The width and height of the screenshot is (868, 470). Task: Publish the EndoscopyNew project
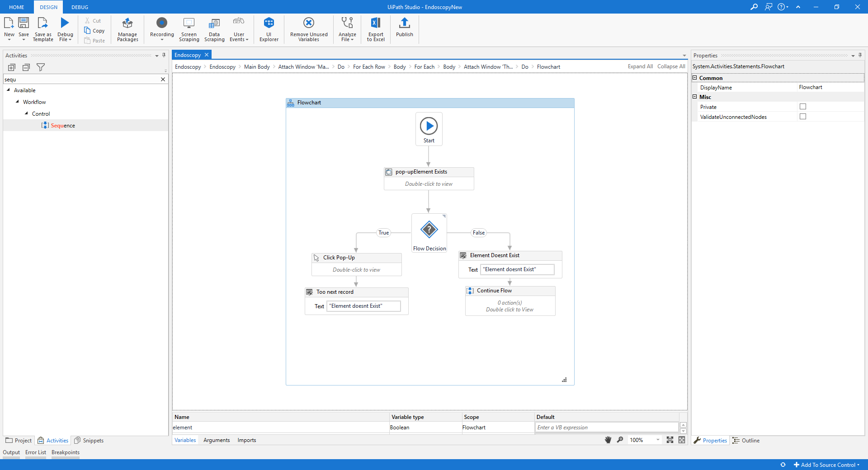click(404, 28)
